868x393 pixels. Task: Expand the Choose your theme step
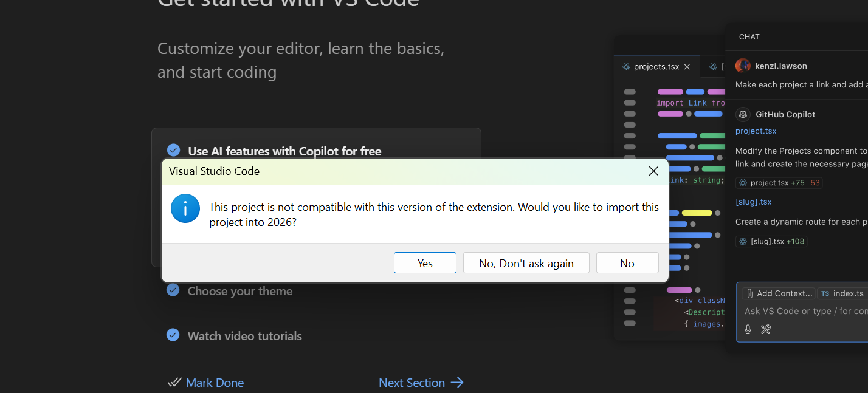(240, 292)
